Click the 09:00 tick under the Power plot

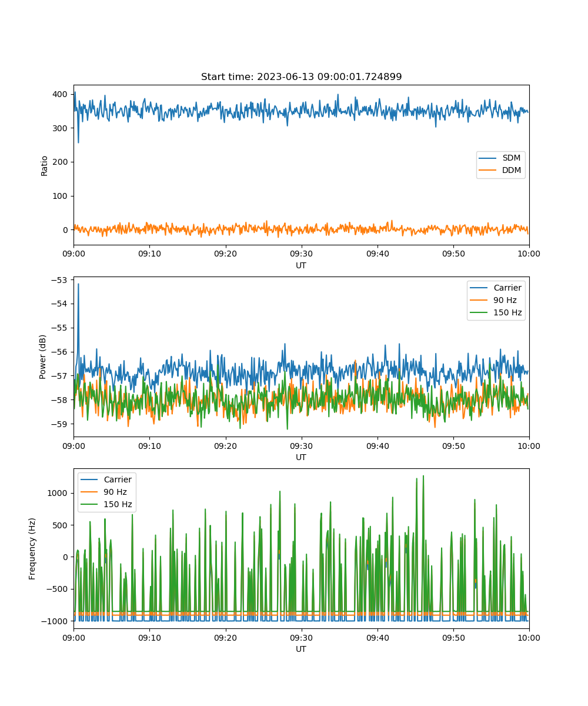pyautogui.click(x=73, y=445)
